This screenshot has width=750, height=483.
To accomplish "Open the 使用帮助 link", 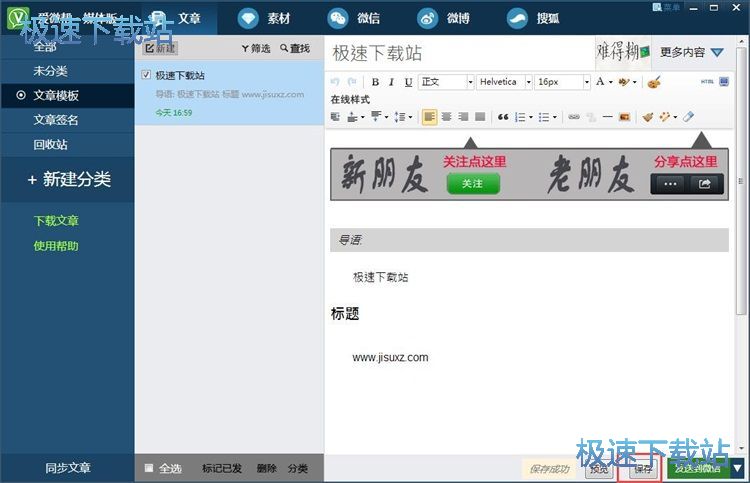I will point(56,246).
